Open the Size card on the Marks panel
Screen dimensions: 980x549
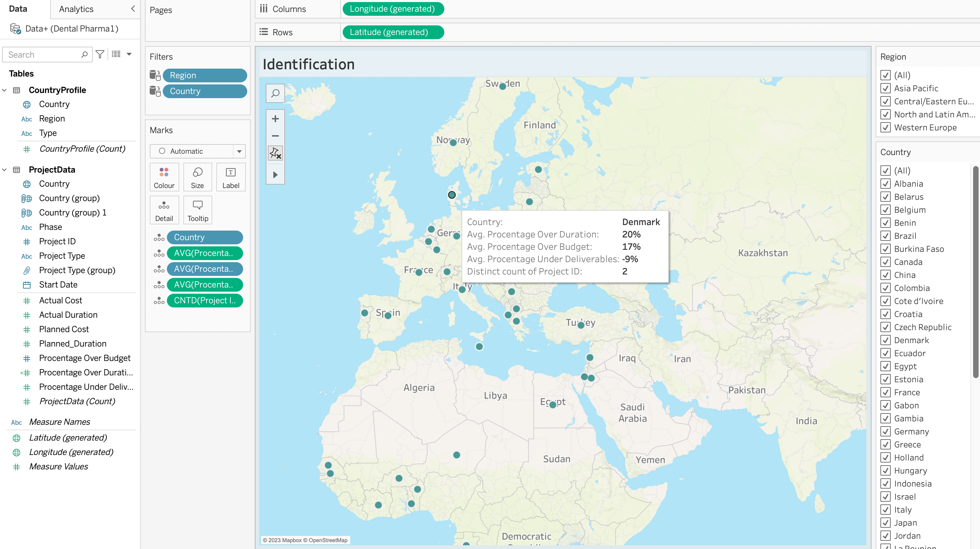[x=197, y=177]
